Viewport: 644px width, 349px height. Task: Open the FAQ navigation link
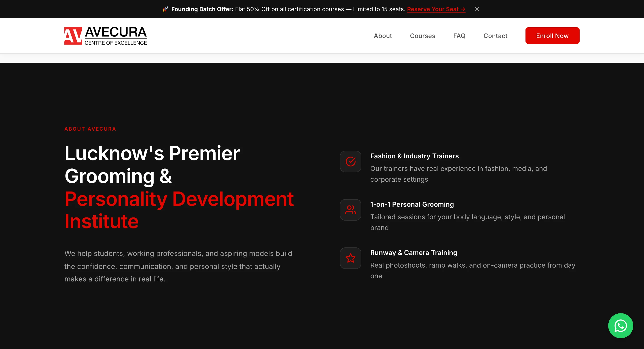(x=459, y=36)
